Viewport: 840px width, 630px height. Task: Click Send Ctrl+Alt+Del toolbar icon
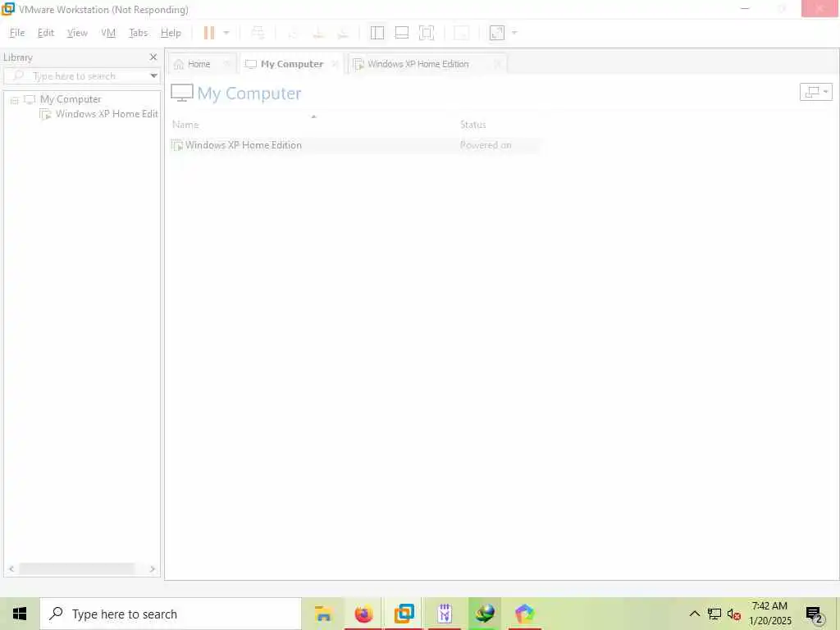point(258,33)
